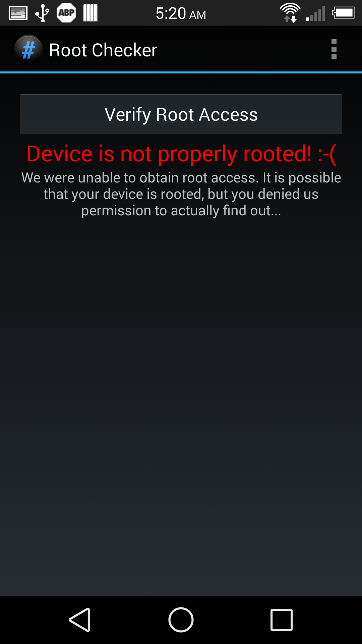The height and width of the screenshot is (644, 362).
Task: Open the three-dot overflow menu
Action: point(334,49)
